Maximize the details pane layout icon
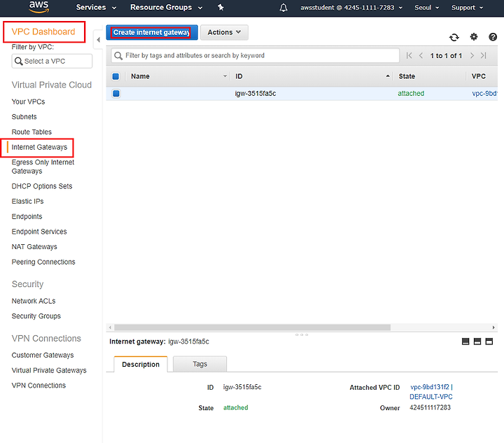The image size is (504, 443). pos(489,342)
